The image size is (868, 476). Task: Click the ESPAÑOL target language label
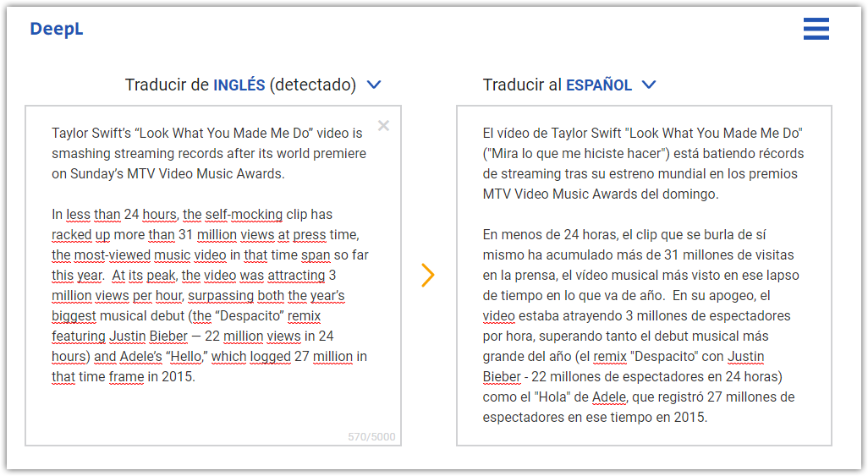[x=598, y=85]
